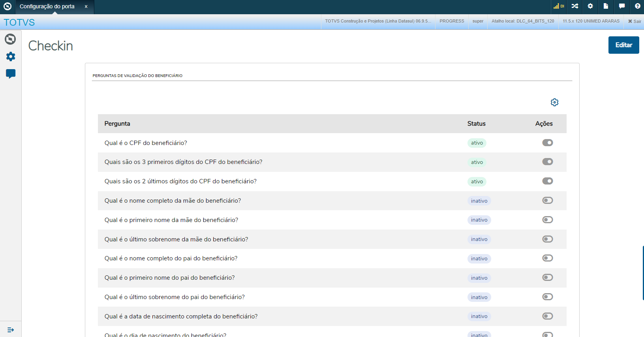This screenshot has width=644, height=337.
Task: Select the 'Configuração do porta' tab
Action: [x=47, y=6]
